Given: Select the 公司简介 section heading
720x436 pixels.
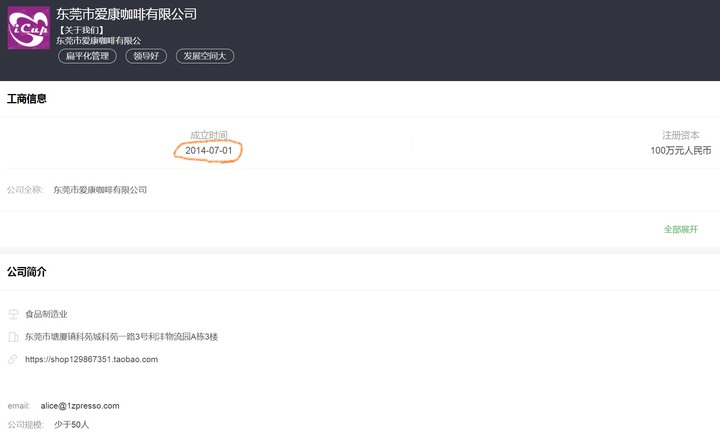Looking at the screenshot, I should (27, 272).
